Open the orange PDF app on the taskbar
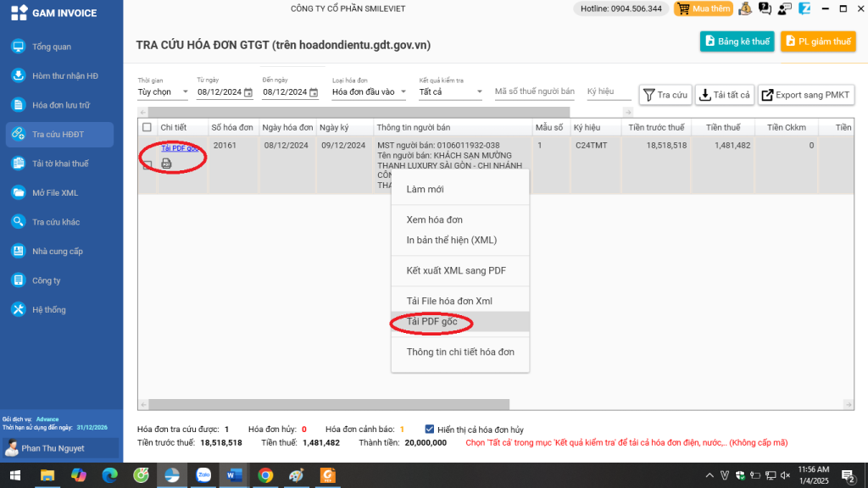The image size is (868, 488). click(328, 476)
